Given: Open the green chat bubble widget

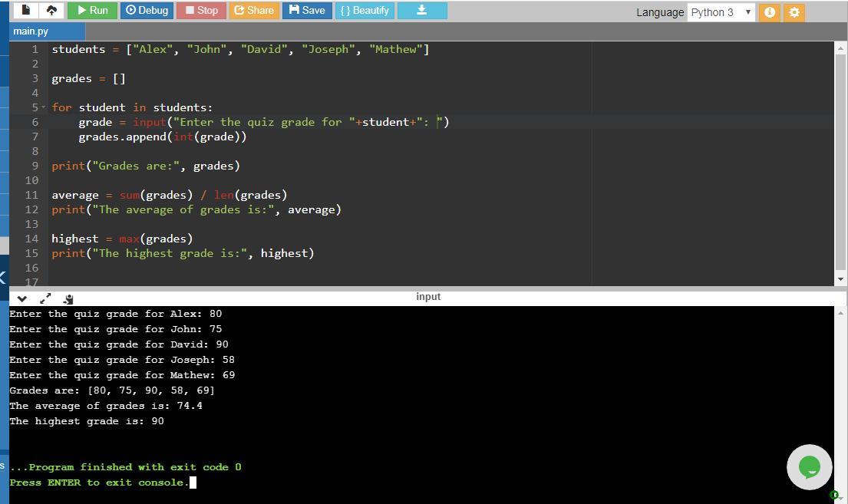Looking at the screenshot, I should [809, 466].
